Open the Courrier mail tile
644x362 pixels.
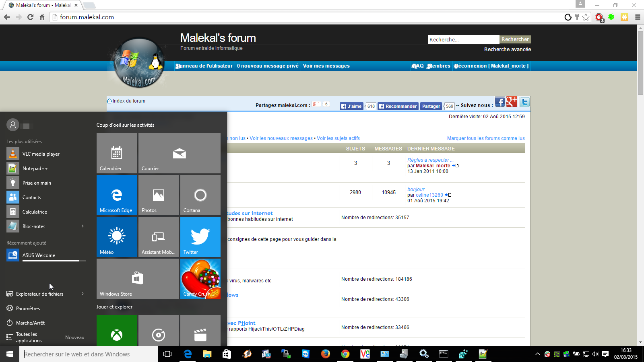[x=180, y=153]
